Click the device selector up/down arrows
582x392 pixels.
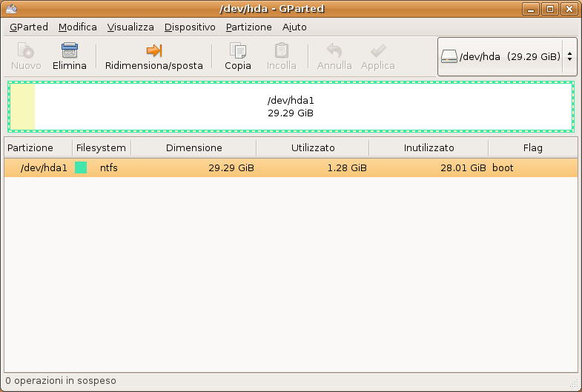point(569,56)
